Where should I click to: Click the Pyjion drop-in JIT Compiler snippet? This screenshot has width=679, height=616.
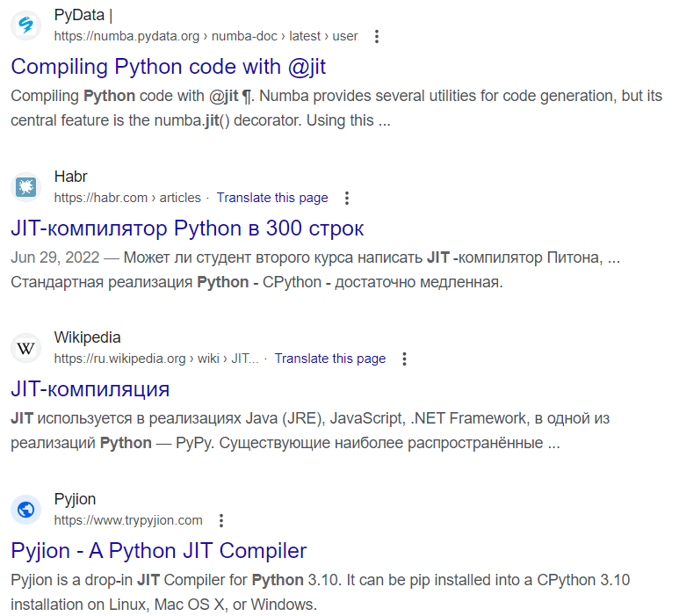click(320, 591)
